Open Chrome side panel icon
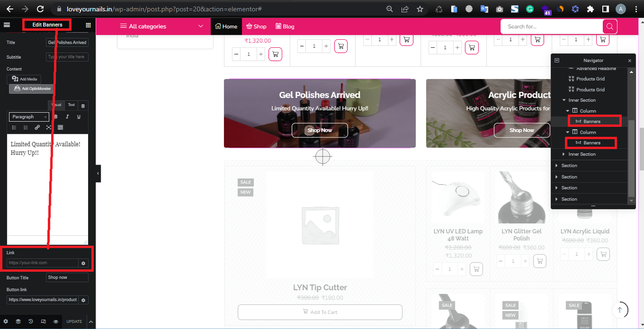Viewport: 644px width, 329px height. [606, 9]
